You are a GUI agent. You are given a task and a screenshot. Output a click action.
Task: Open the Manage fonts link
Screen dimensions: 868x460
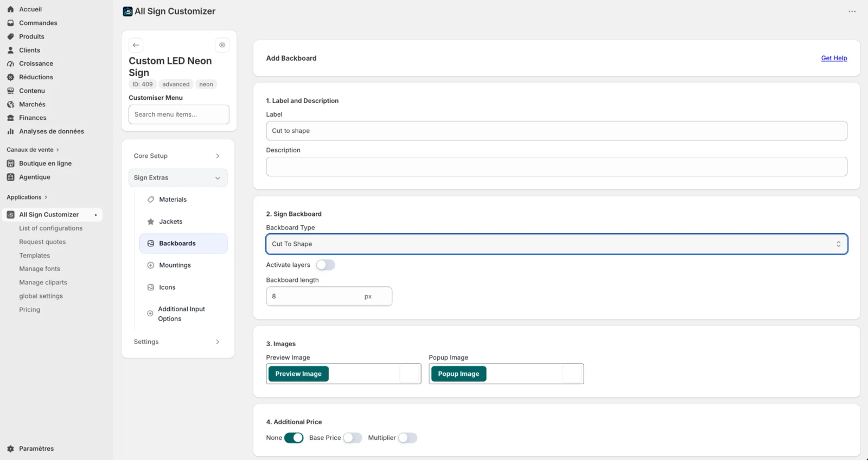pyautogui.click(x=40, y=269)
